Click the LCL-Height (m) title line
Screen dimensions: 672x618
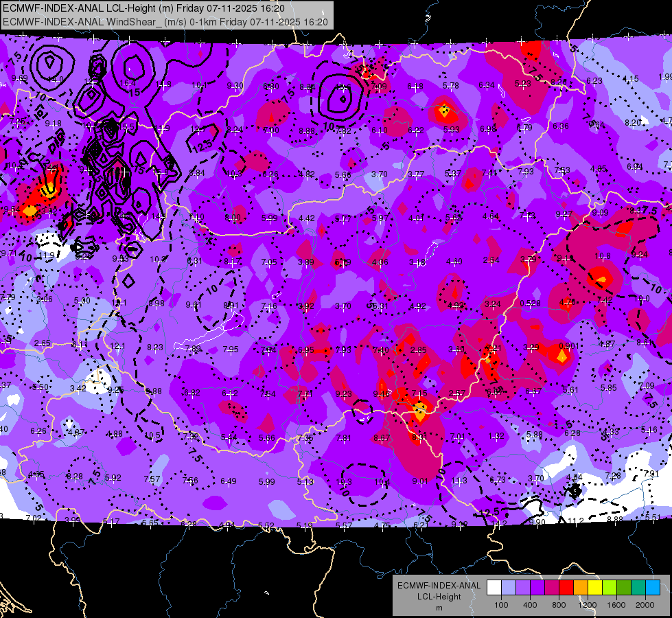click(143, 8)
